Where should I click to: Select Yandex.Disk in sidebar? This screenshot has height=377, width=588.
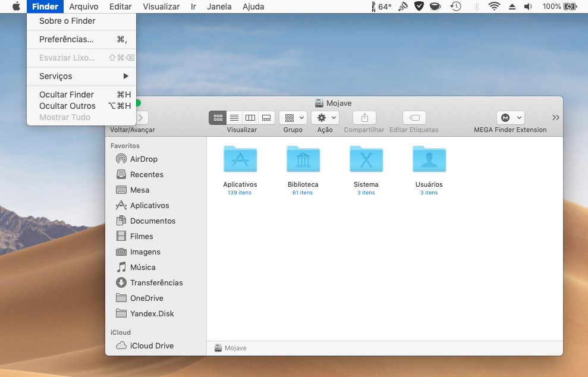(x=156, y=313)
